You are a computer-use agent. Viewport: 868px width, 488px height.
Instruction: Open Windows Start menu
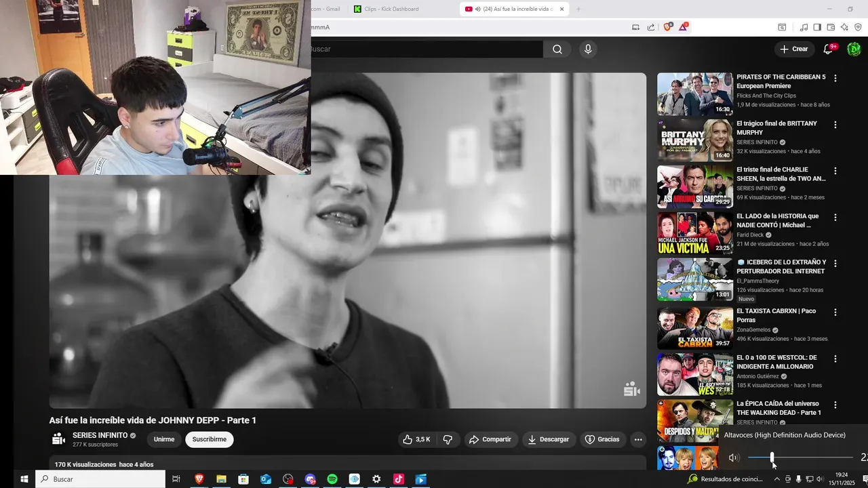24,479
